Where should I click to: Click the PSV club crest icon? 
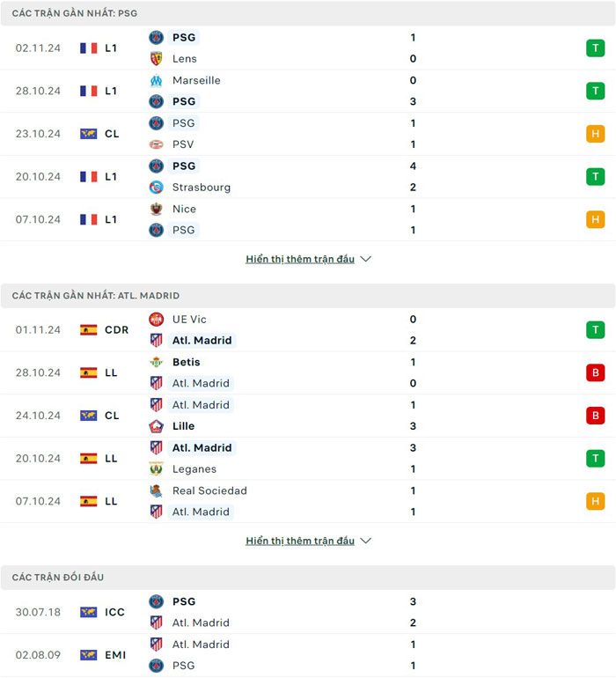(157, 144)
